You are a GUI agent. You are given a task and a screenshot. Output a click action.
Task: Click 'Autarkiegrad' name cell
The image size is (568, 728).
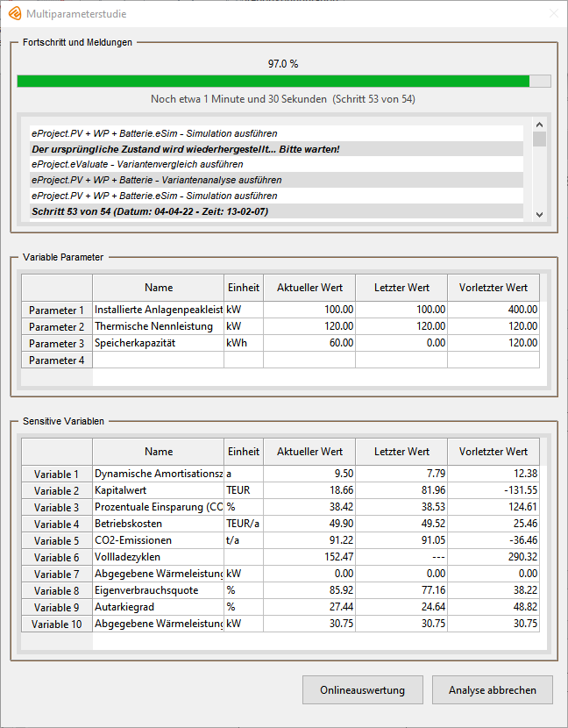pos(159,607)
